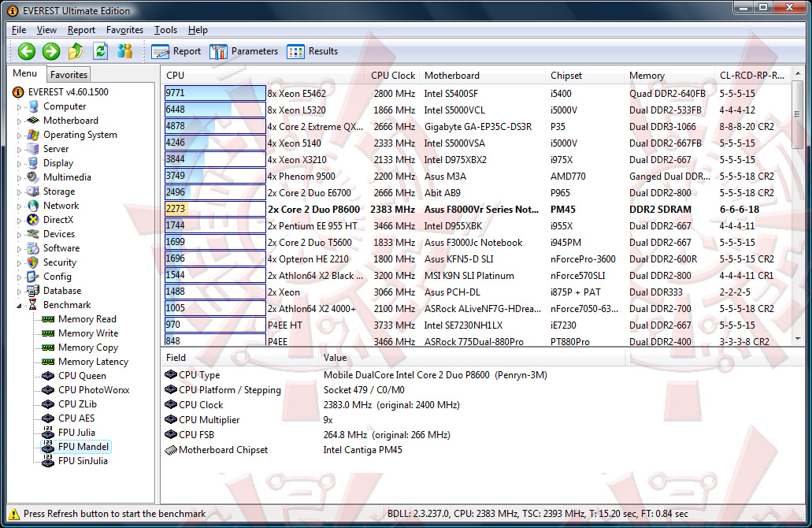Click the Report toolbar button
The height and width of the screenshot is (528, 812).
(176, 51)
